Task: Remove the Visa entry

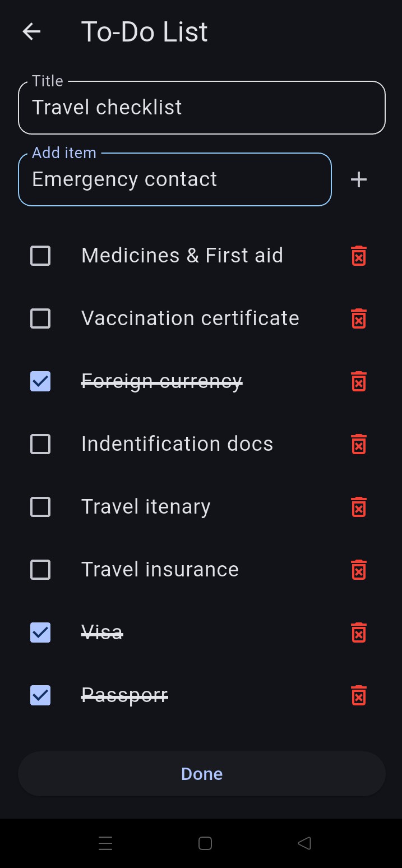Action: click(x=359, y=633)
